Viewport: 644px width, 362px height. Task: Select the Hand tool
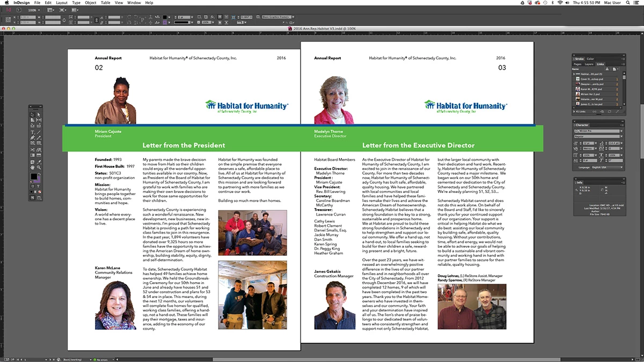32,167
